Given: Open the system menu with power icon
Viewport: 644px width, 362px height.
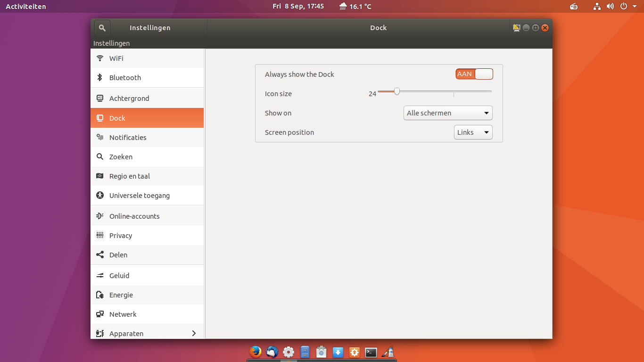Looking at the screenshot, I should coord(628,6).
